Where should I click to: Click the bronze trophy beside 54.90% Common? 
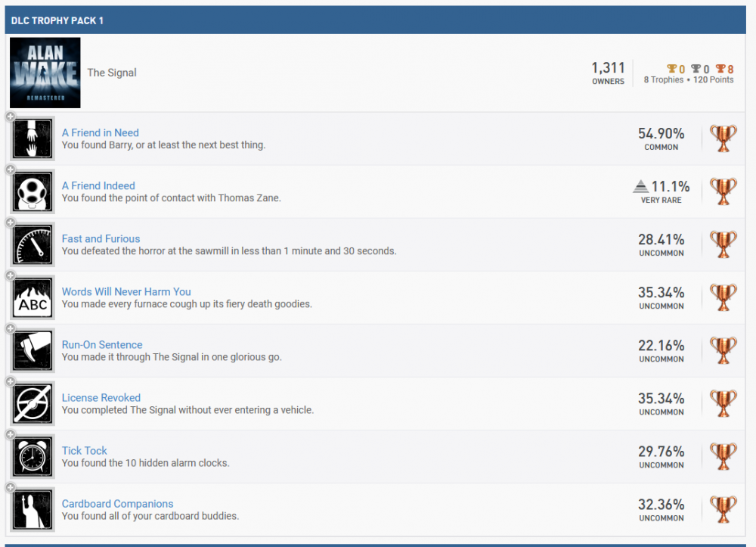(x=723, y=138)
